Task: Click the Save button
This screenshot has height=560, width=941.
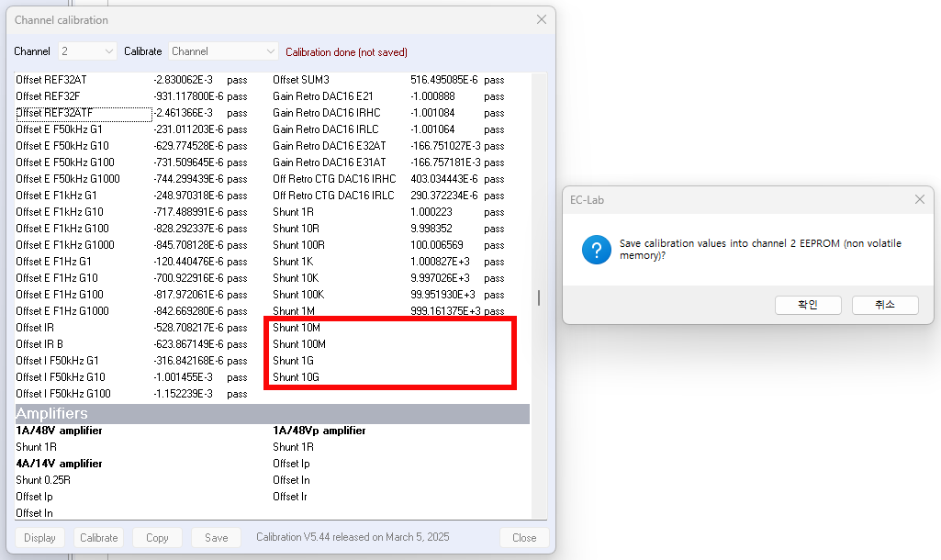Action: [x=216, y=538]
